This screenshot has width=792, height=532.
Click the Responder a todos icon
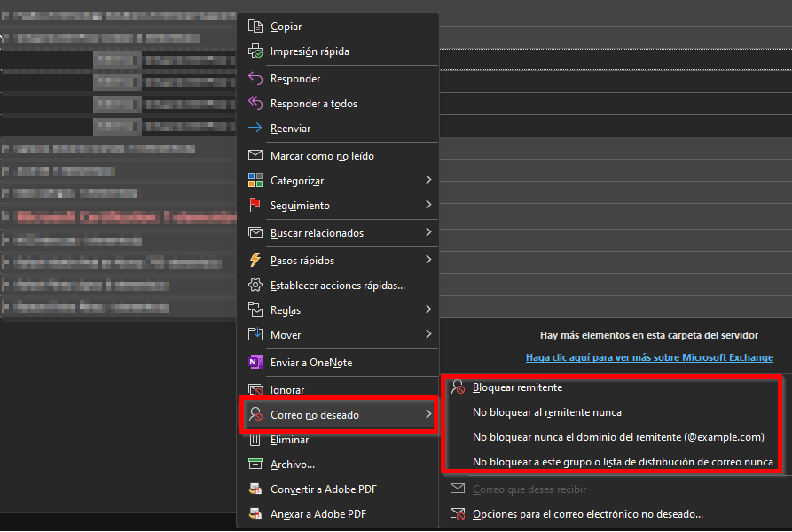pyautogui.click(x=255, y=104)
